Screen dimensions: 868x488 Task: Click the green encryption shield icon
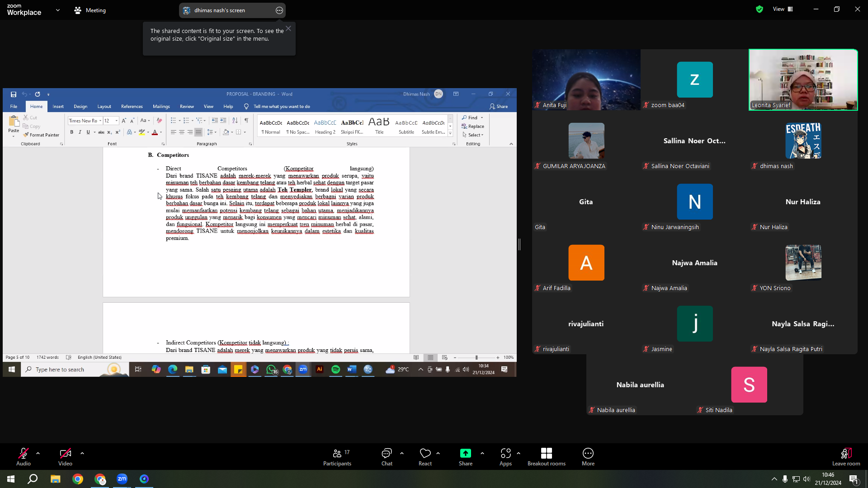(759, 9)
